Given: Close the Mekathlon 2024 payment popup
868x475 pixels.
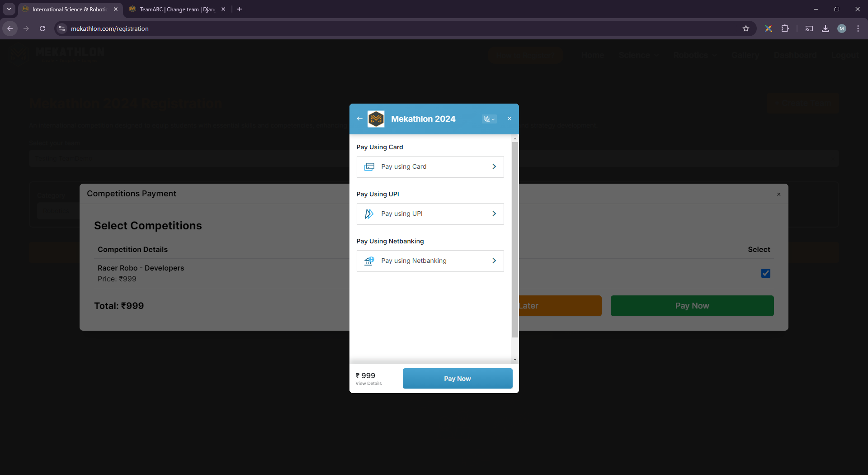Looking at the screenshot, I should [x=509, y=119].
